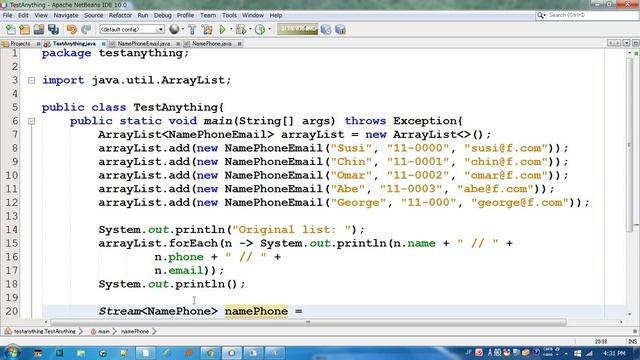Open the Run menu
Image resolution: width=640 pixels, height=360 pixels.
(143, 15)
